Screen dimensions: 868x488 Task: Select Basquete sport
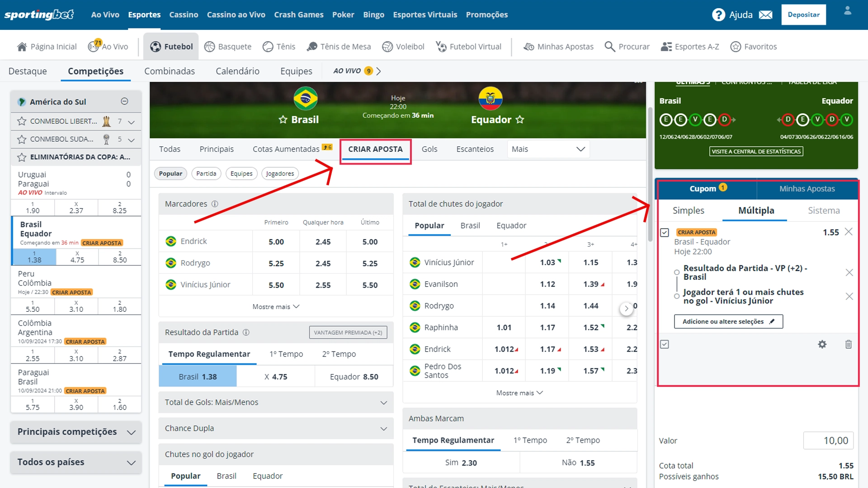tap(227, 47)
